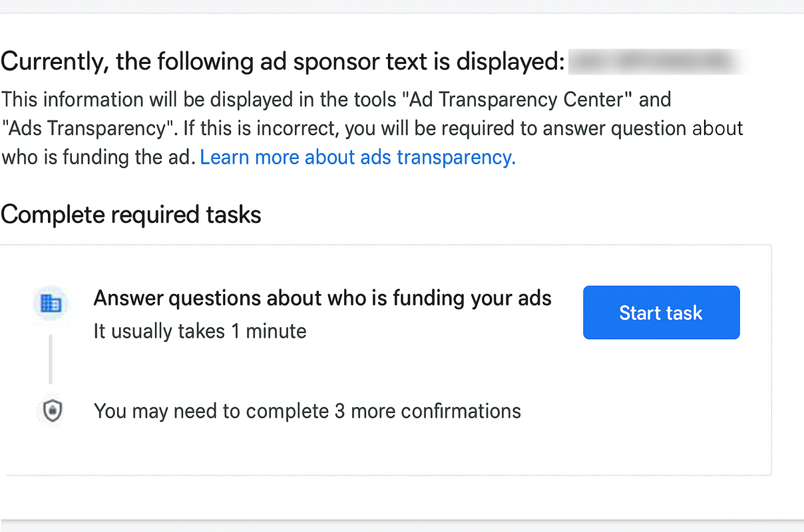Click the quoted "Ad Transparency Center" text
This screenshot has width=804, height=532.
click(x=517, y=100)
